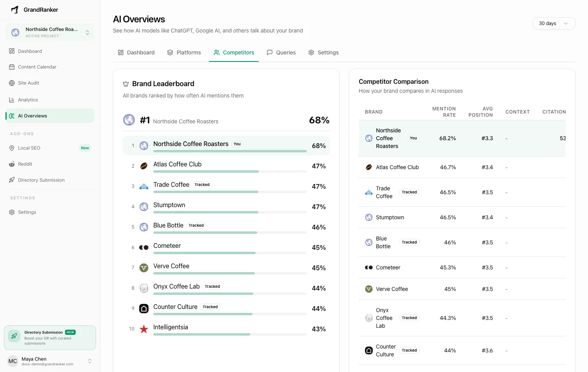Switch to the Platforms tab
The image size is (588, 372).
(184, 52)
